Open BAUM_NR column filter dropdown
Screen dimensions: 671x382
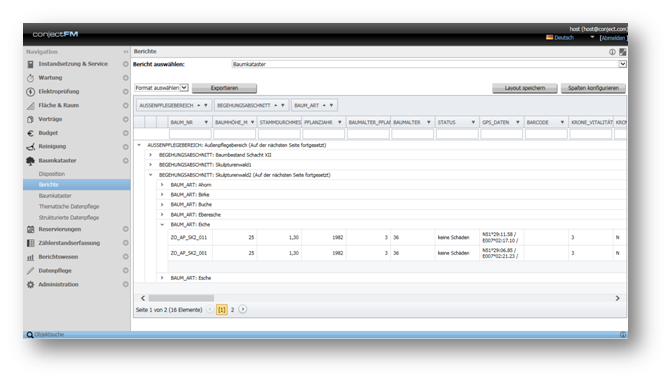point(206,122)
